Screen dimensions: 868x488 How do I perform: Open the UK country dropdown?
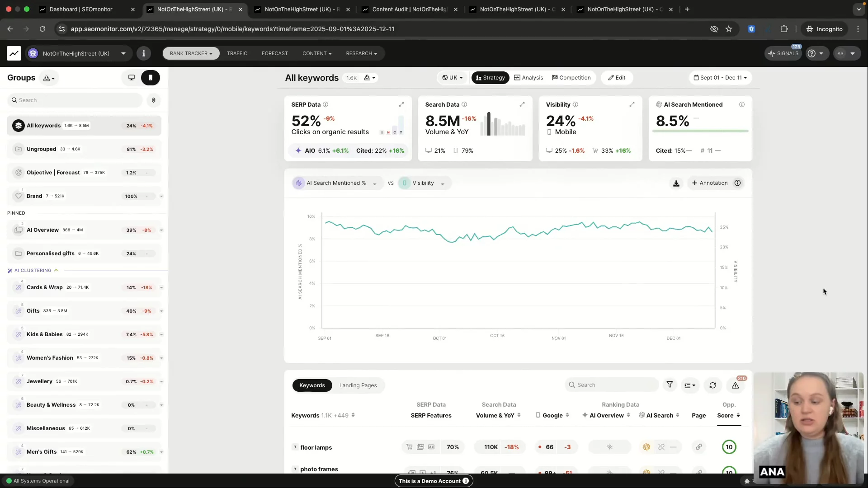453,78
